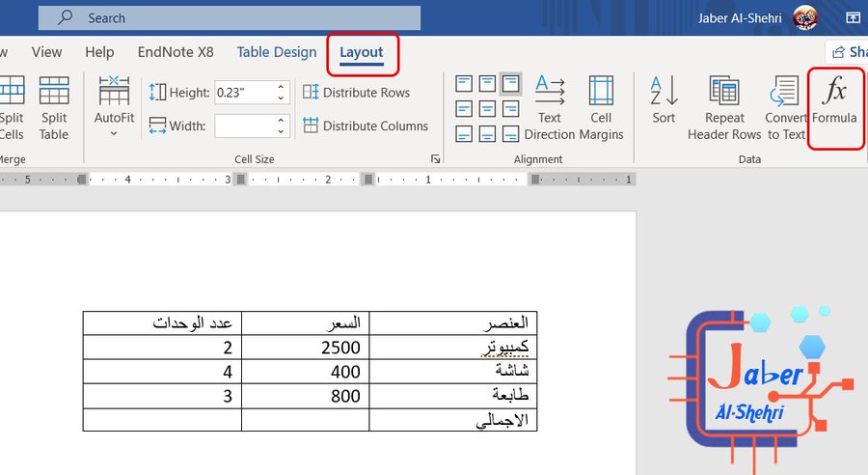Image resolution: width=868 pixels, height=475 pixels.
Task: Open the EndNote X8 tab
Action: pyautogui.click(x=176, y=52)
